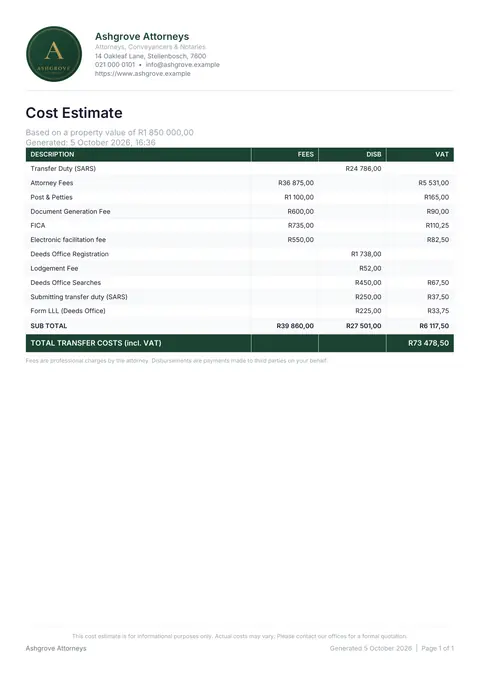Click the R225,00 disbursement amount

coord(368,310)
